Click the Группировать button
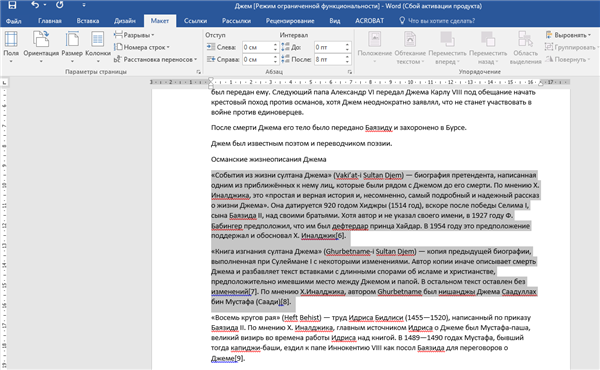Viewport: 600px width, 370px height. click(x=571, y=47)
